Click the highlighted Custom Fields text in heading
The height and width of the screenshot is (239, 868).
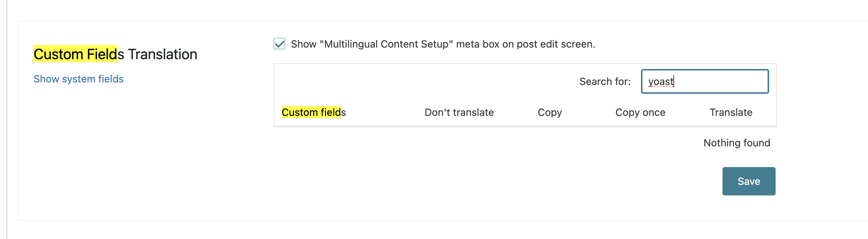(75, 54)
